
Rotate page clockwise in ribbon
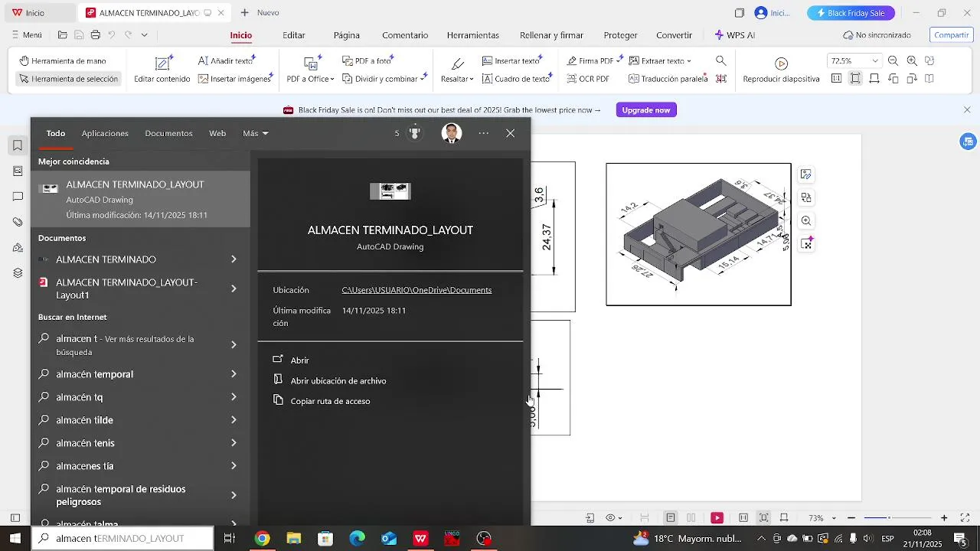pos(912,79)
